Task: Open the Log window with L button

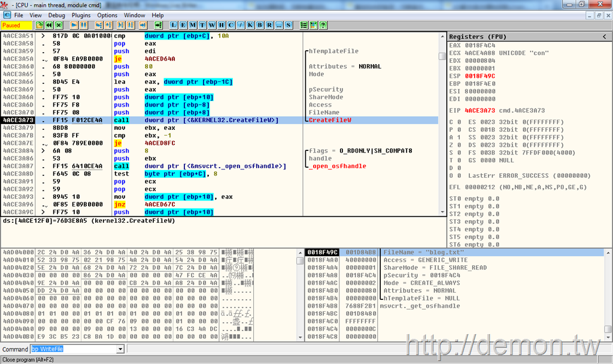Action: [x=174, y=25]
